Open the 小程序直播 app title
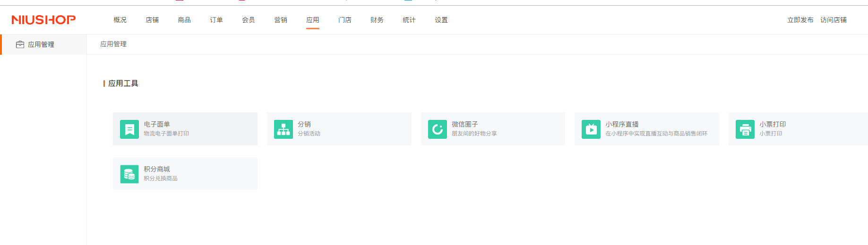The width and height of the screenshot is (868, 245). pyautogui.click(x=622, y=124)
